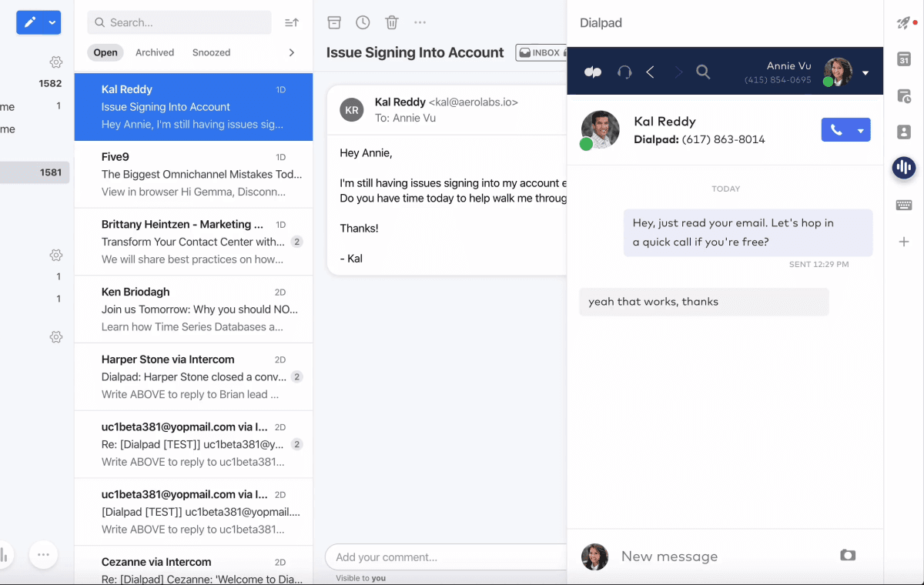
Task: Click the Add your comment field
Action: coord(447,557)
